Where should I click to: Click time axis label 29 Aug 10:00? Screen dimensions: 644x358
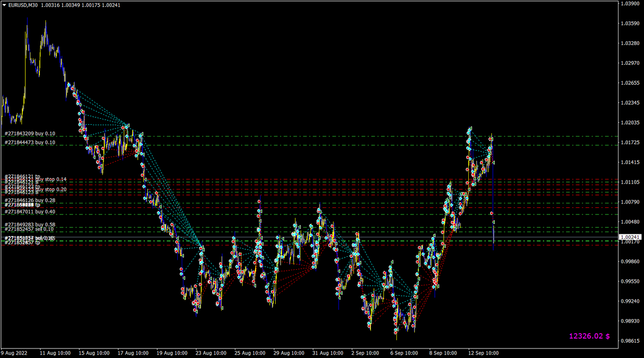point(289,353)
